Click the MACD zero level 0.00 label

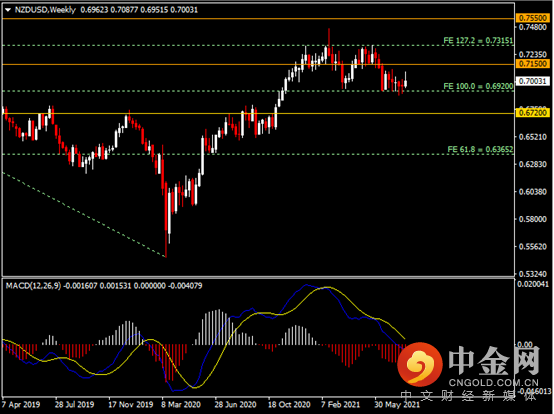tap(525, 344)
